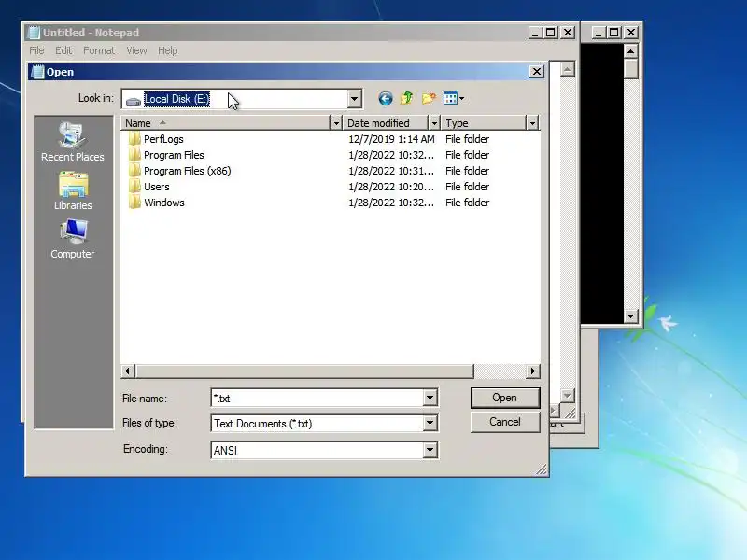Click the Local Disk drive icon in Look in
This screenshot has width=747, height=560.
tap(134, 100)
